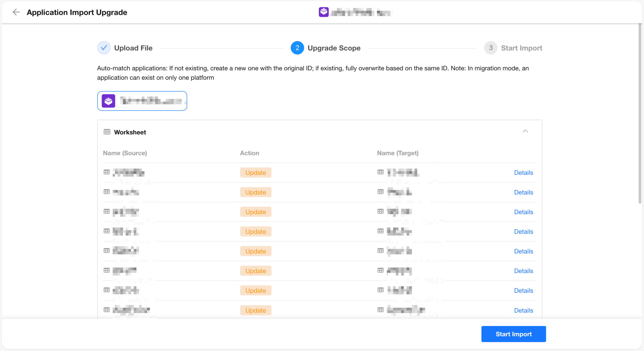
Task: Collapse the Worksheet section chevron
Action: [525, 131]
